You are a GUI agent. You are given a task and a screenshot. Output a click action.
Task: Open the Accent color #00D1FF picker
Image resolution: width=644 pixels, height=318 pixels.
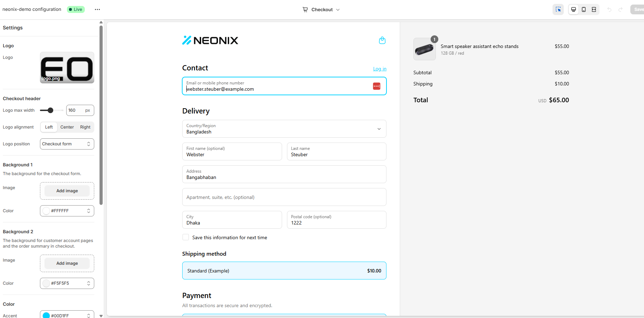pyautogui.click(x=67, y=315)
